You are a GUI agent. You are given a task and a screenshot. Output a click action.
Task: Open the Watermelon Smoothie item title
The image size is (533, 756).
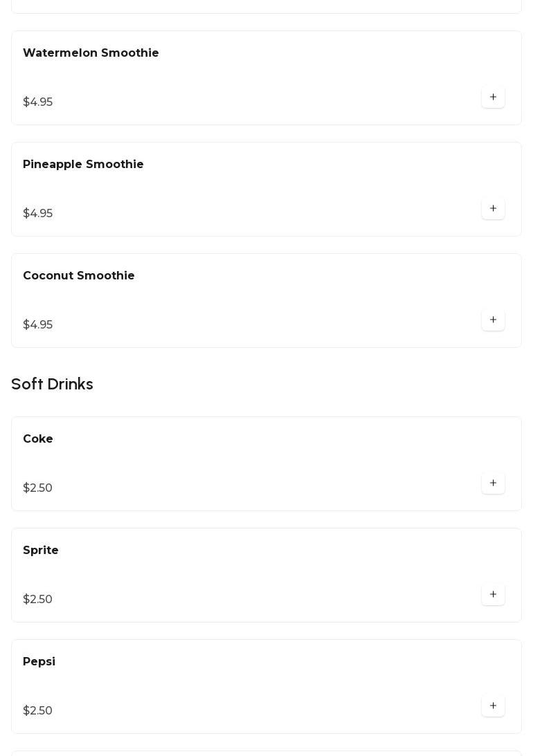[91, 53]
